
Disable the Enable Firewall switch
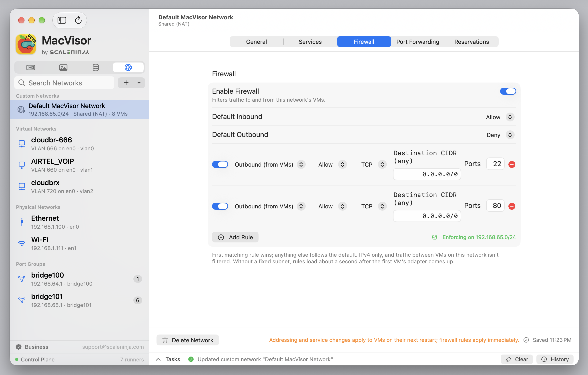click(508, 91)
